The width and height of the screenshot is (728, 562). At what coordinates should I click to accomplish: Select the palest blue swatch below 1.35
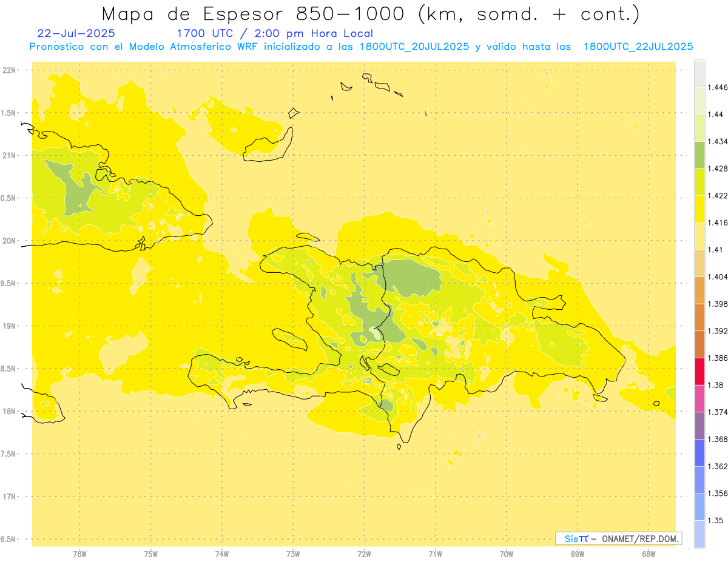(x=699, y=534)
